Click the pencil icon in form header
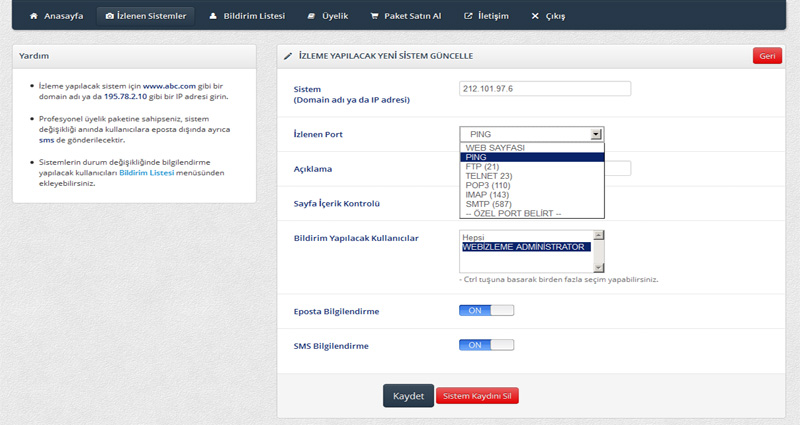 (288, 56)
